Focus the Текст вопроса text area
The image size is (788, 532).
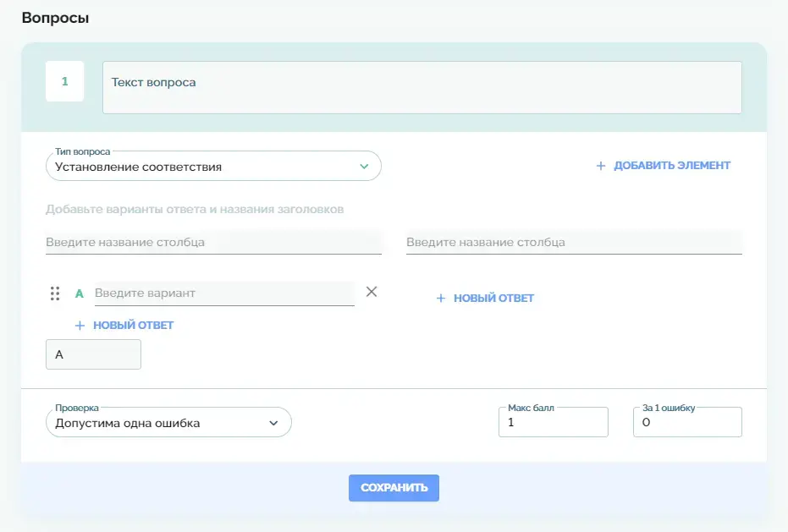422,87
